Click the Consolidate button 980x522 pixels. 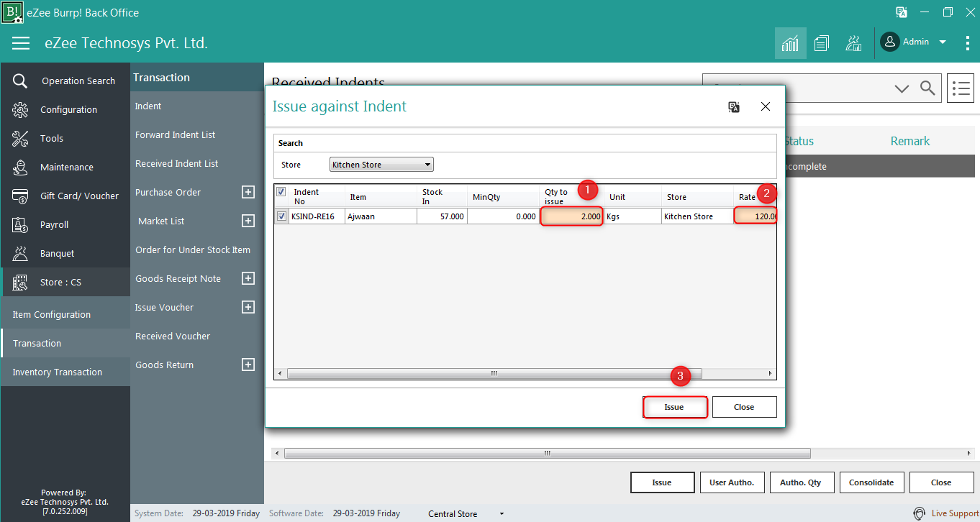(x=871, y=482)
